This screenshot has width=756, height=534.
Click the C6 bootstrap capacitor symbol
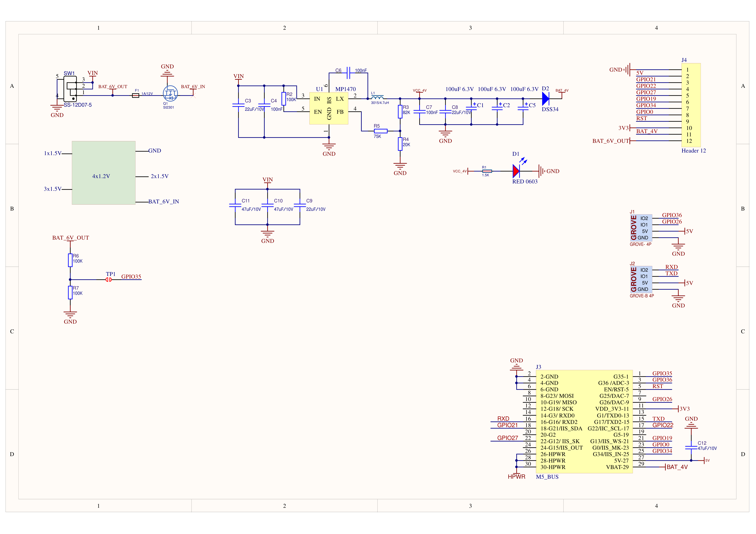click(348, 73)
